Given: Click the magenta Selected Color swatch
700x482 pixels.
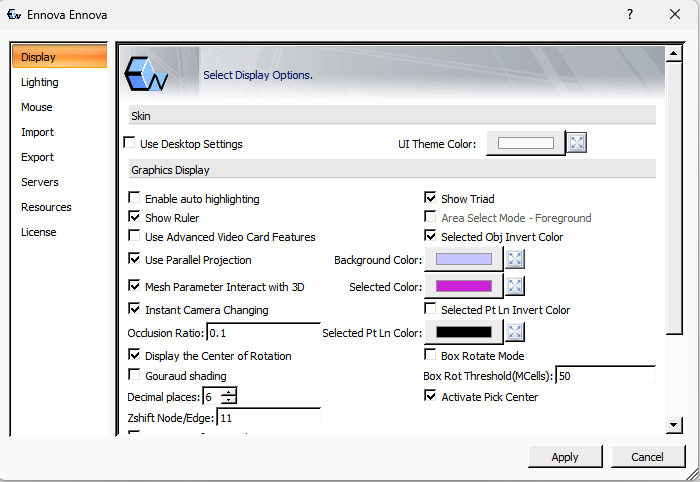Looking at the screenshot, I should click(464, 286).
